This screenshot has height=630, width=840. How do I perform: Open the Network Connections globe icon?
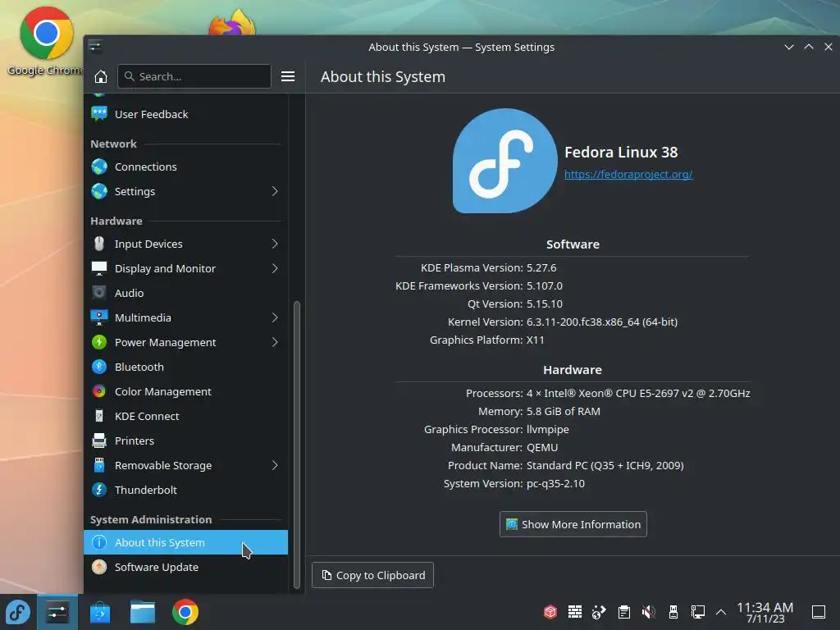pos(99,167)
